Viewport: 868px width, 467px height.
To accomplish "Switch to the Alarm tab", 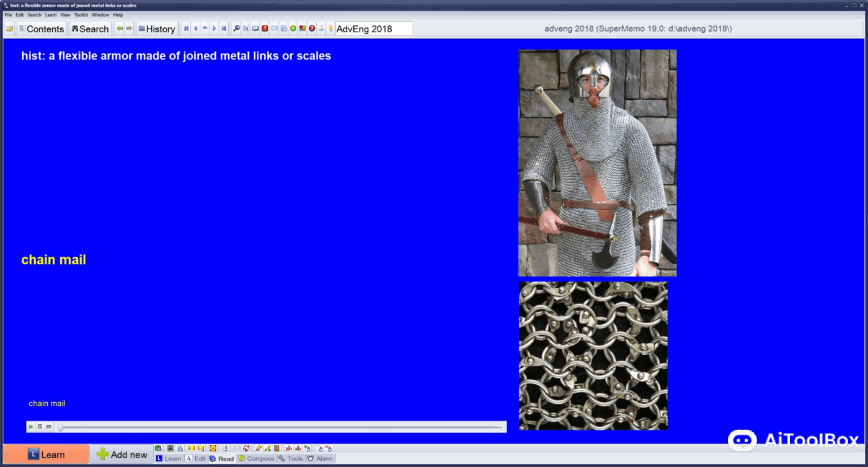I will 320,459.
